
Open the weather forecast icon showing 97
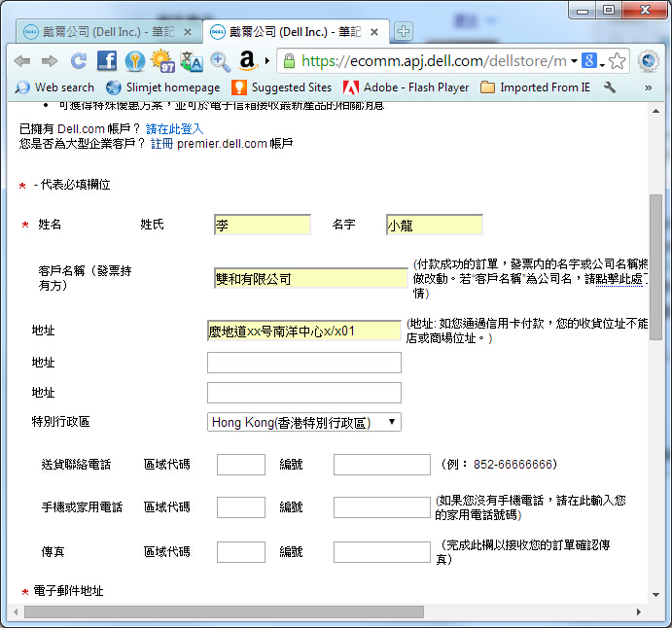tap(162, 61)
